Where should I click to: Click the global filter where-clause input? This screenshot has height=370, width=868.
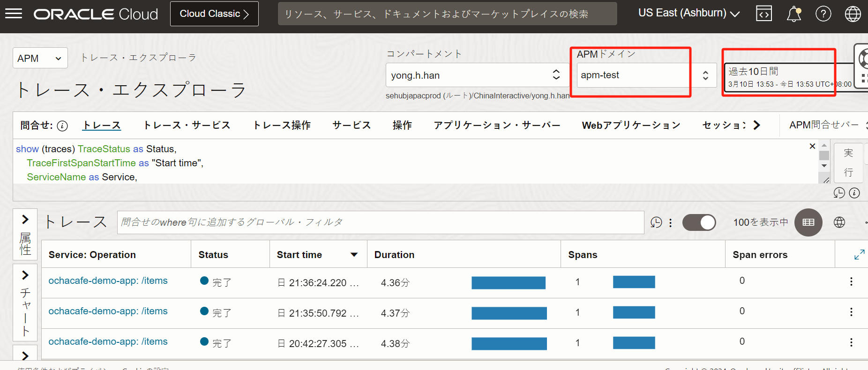pyautogui.click(x=380, y=222)
